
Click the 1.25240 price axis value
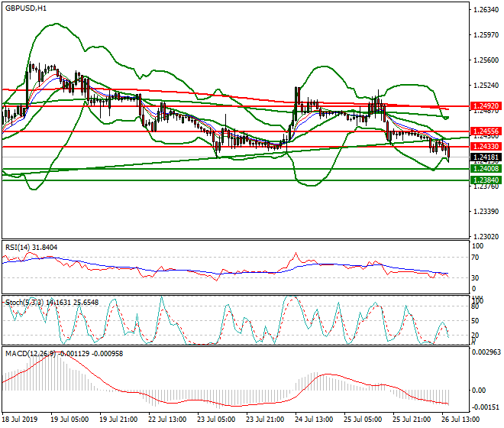(486, 86)
